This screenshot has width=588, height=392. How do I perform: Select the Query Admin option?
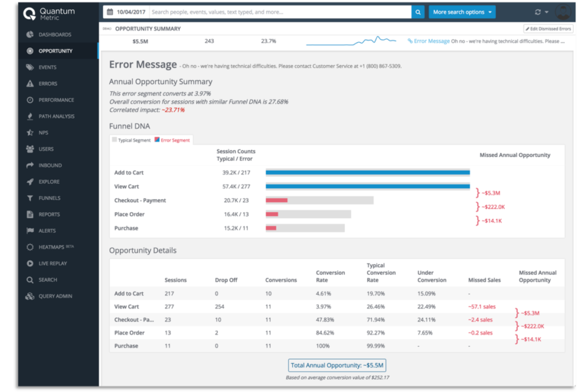pyautogui.click(x=56, y=296)
